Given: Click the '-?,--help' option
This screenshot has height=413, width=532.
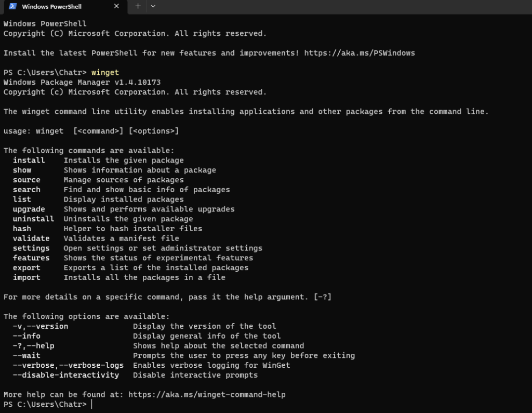Looking at the screenshot, I should click(34, 346).
